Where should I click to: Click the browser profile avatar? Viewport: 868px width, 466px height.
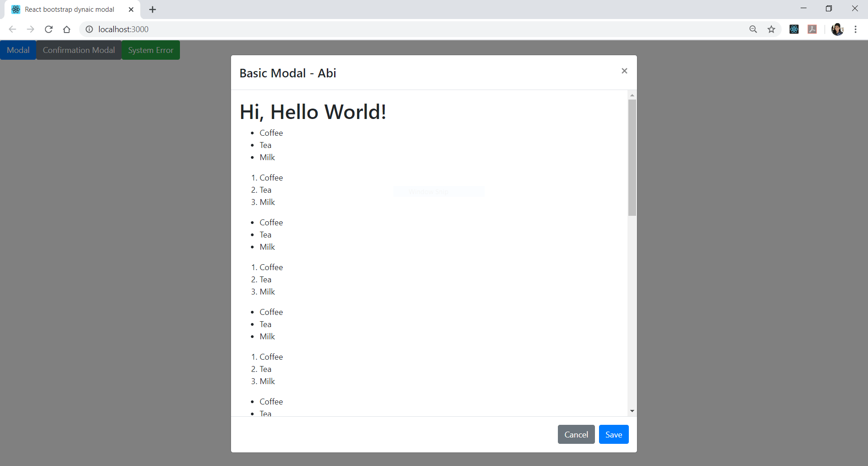click(838, 29)
